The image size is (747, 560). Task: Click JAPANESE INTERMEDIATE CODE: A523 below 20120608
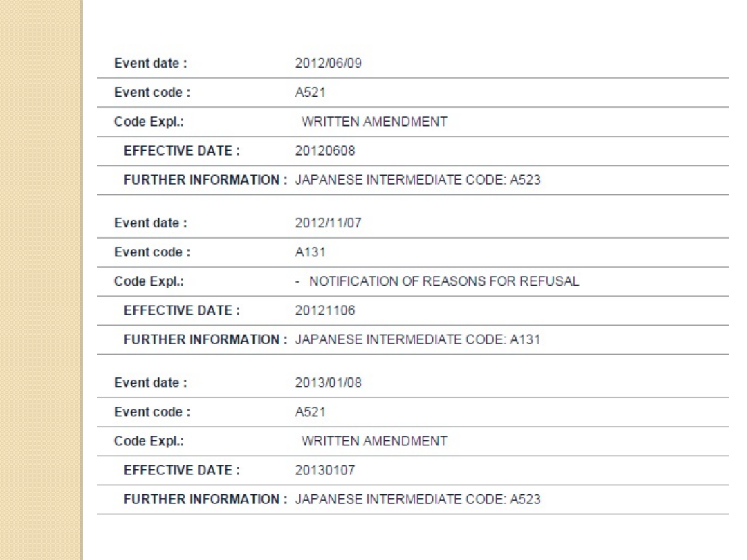pos(412,180)
